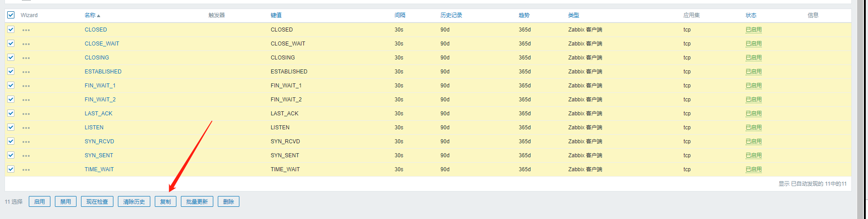The image size is (868, 219).
Task: Open the wizard menu dots for LAST_ACK
Action: 26,114
